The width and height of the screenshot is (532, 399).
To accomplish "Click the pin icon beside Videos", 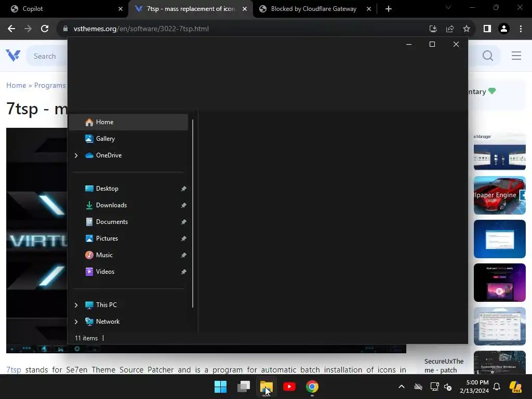I will pyautogui.click(x=183, y=272).
